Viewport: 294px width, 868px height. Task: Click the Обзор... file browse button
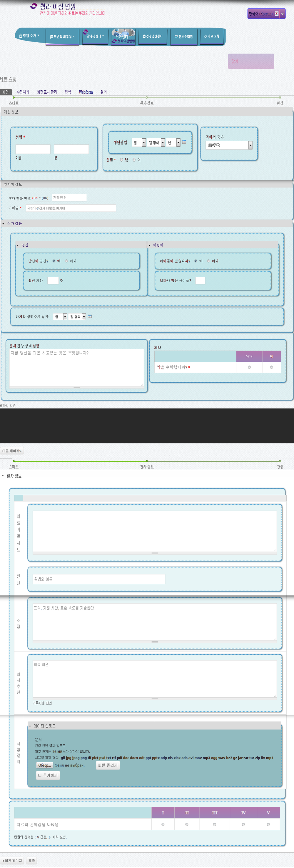coord(44,765)
